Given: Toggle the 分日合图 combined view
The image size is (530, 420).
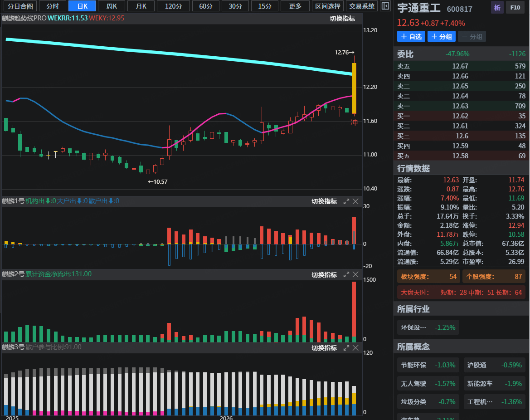Looking at the screenshot, I should (20, 6).
